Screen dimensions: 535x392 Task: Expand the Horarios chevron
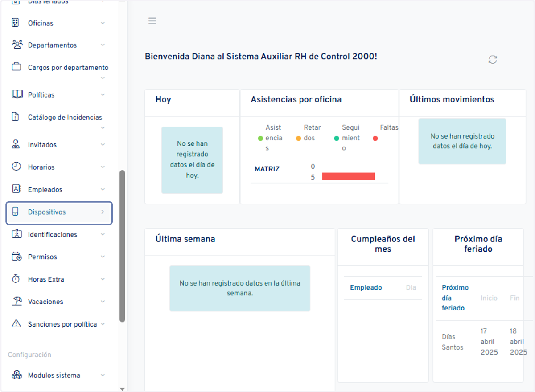103,167
